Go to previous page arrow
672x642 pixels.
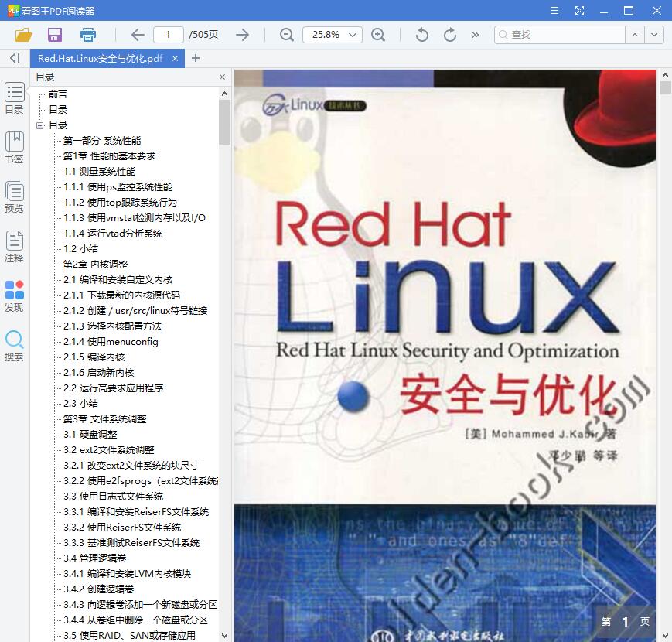tap(138, 35)
